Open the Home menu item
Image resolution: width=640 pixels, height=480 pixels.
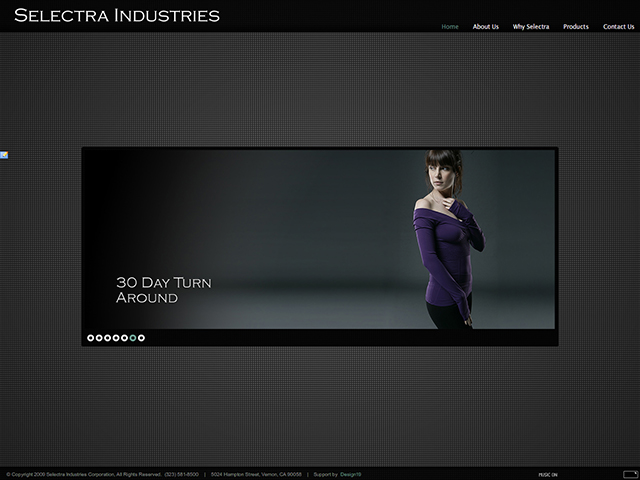pos(450,27)
